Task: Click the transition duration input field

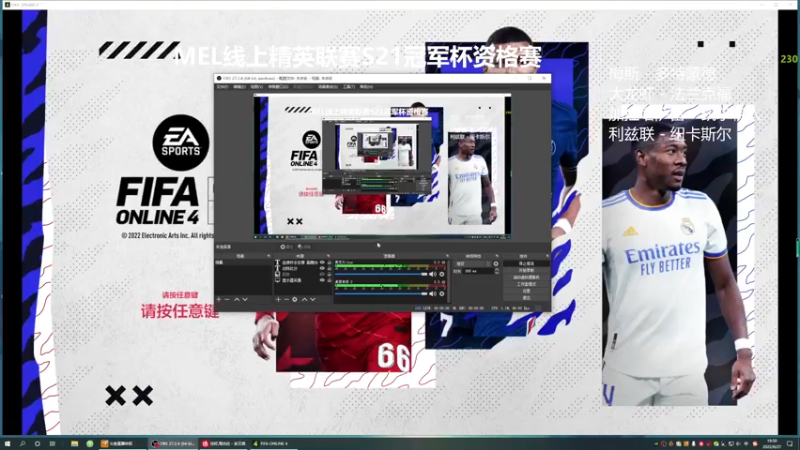Action: point(479,271)
